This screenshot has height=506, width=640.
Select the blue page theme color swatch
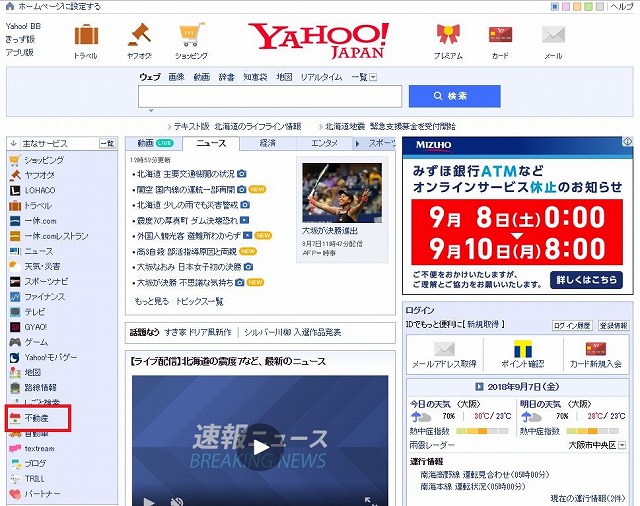point(555,6)
